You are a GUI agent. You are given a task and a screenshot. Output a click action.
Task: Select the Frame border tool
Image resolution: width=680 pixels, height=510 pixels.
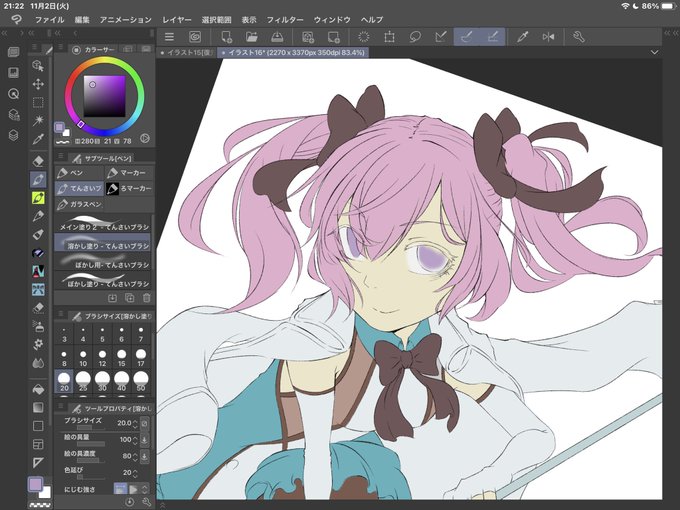click(x=38, y=444)
